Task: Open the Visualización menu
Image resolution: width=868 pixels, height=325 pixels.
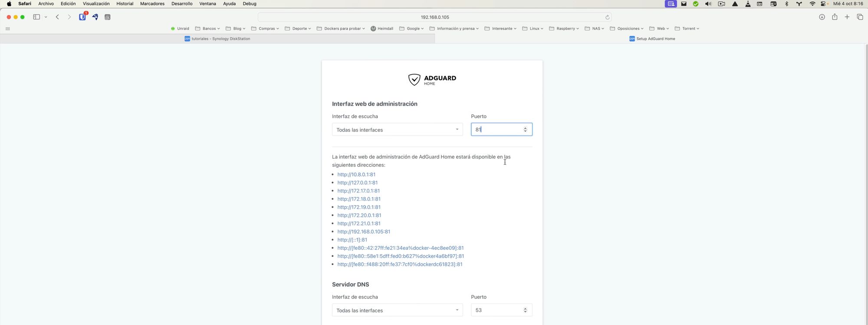Action: coord(96,3)
